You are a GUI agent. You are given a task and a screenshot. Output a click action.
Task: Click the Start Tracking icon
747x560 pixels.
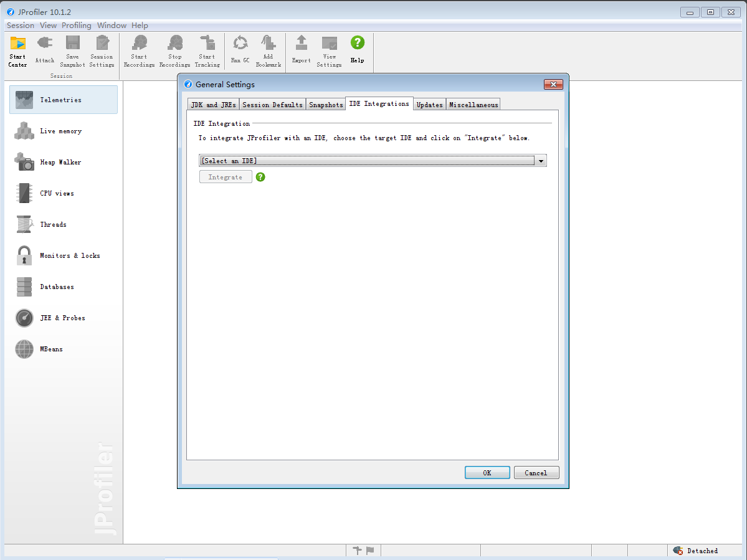point(207,52)
